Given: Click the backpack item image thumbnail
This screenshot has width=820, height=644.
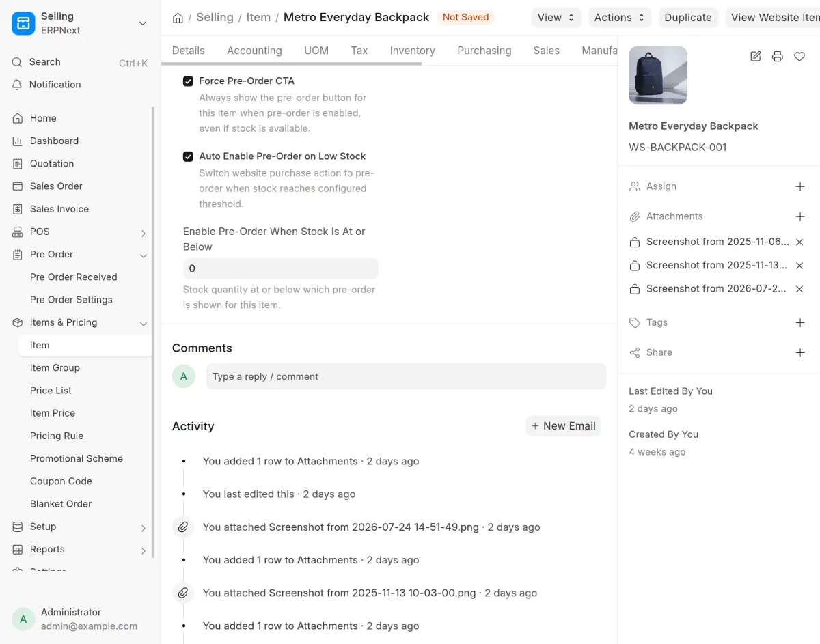Looking at the screenshot, I should click(x=658, y=75).
